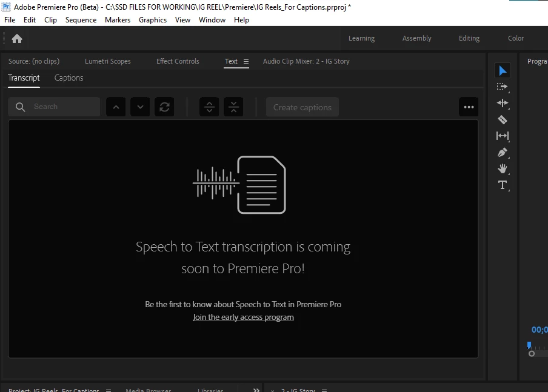Switch to the Assembly workspace
Viewport: 548px width, 392px height.
tap(416, 38)
